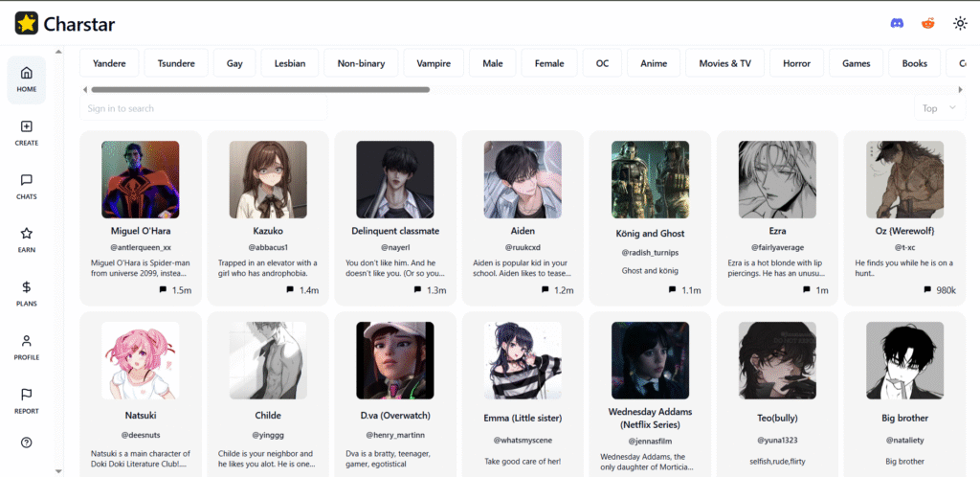Filter by Female category
This screenshot has width=980, height=477.
(549, 63)
